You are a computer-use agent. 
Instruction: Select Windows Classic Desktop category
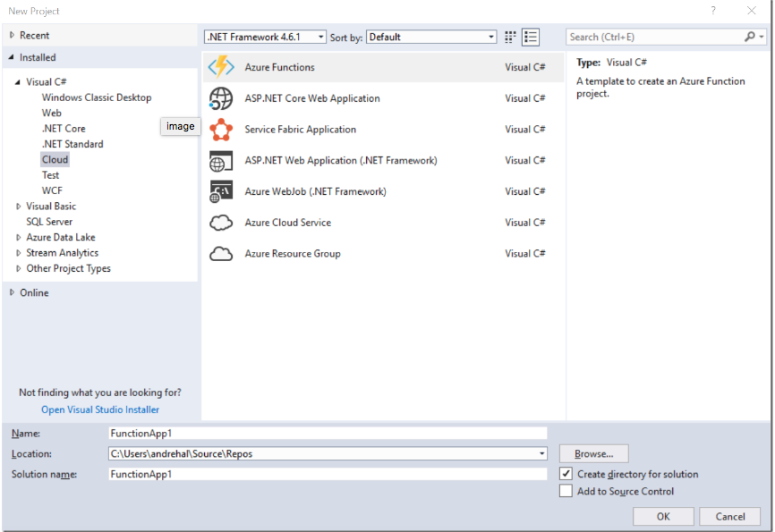click(x=97, y=97)
